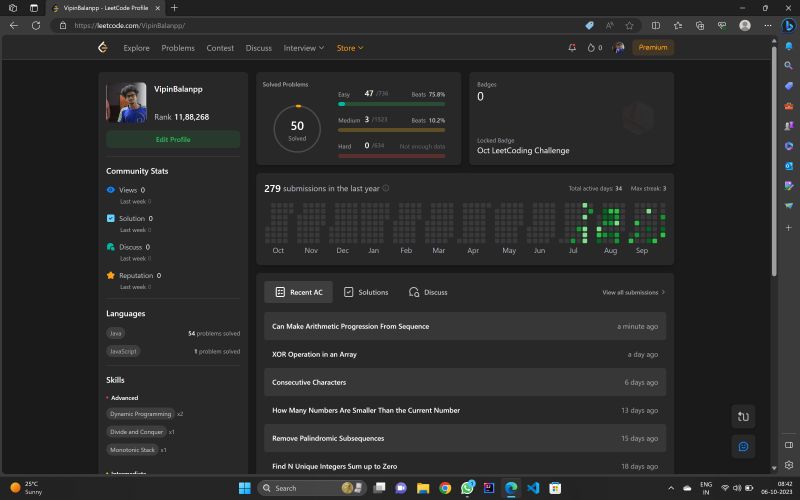Screen dimensions: 800x500
Task: Select the Divide and Conquer skill tag
Action: click(137, 432)
